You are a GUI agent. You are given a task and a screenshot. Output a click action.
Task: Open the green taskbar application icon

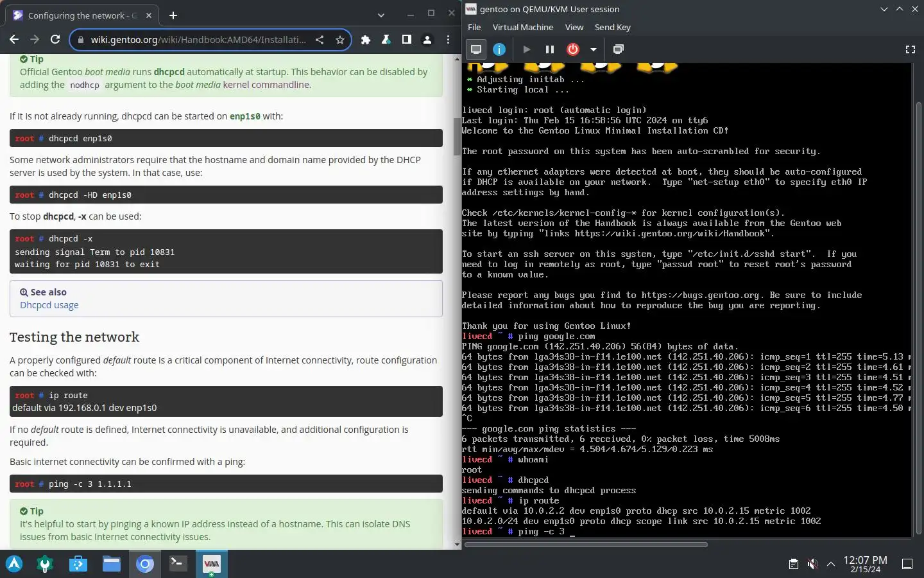[x=45, y=564]
